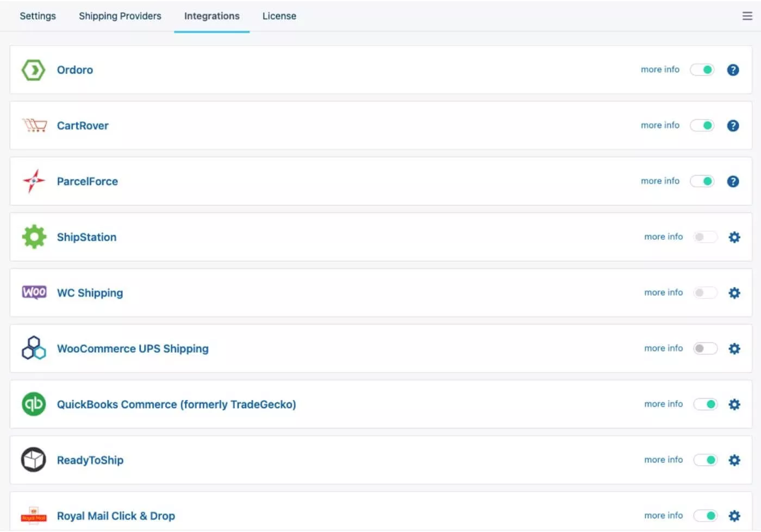Open ReadyToShip settings gear
The image size is (761, 532).
734,460
